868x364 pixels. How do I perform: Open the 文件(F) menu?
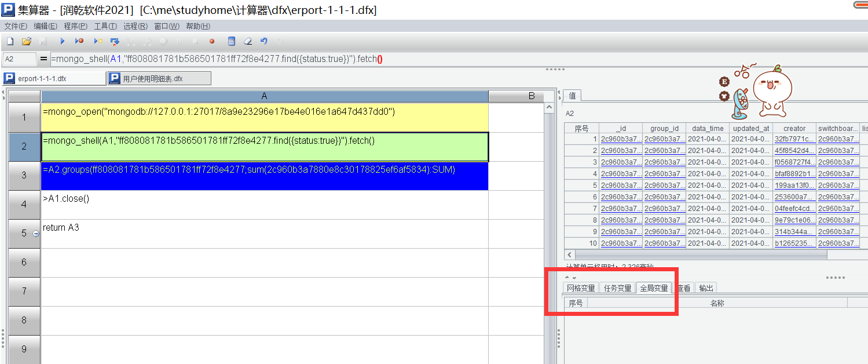[x=16, y=26]
